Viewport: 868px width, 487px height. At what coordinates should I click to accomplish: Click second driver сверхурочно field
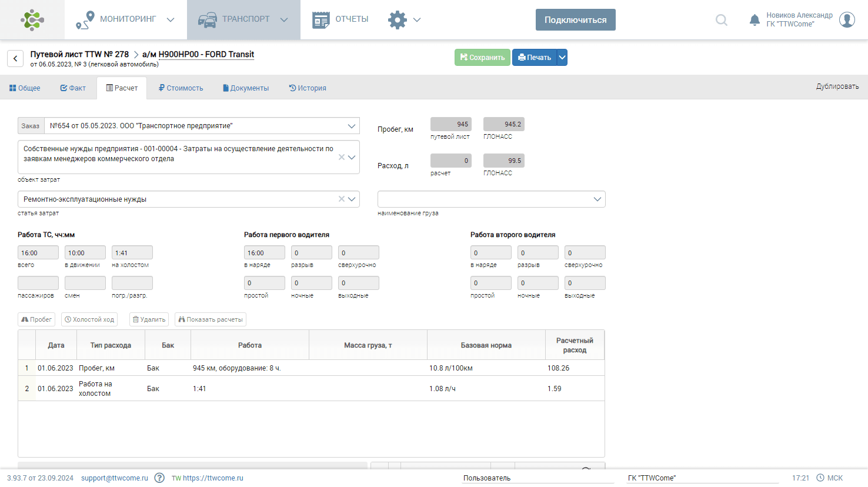click(585, 252)
